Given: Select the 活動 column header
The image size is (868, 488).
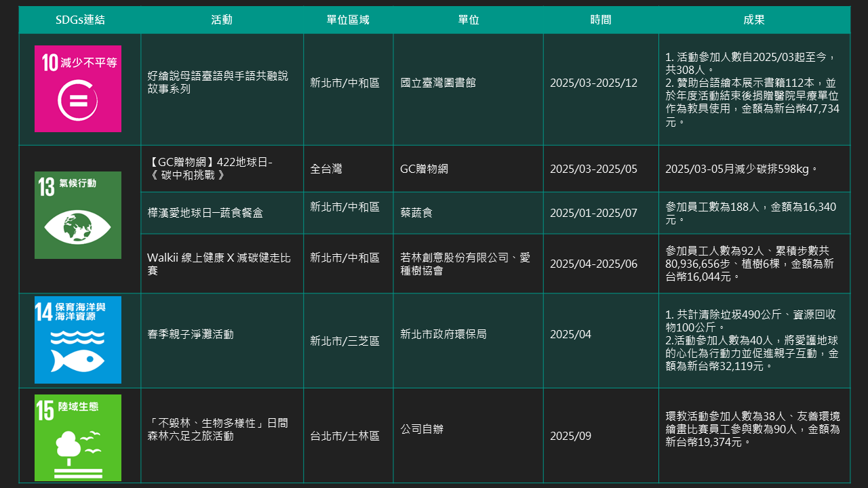Looking at the screenshot, I should pos(222,20).
